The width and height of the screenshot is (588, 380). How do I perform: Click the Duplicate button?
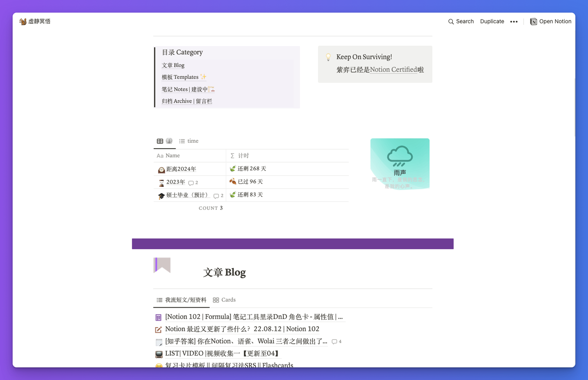click(492, 21)
